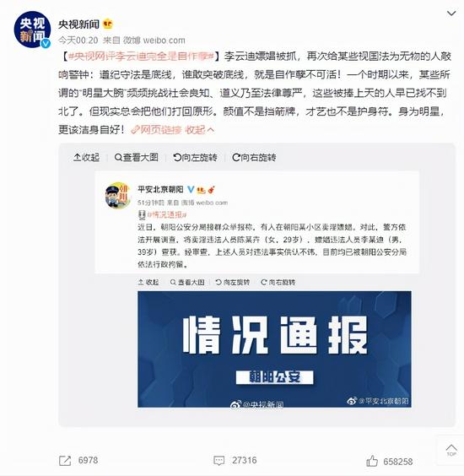464x476 pixels.
Task: Click the blue verified badge on avatar
Action: click(x=46, y=43)
